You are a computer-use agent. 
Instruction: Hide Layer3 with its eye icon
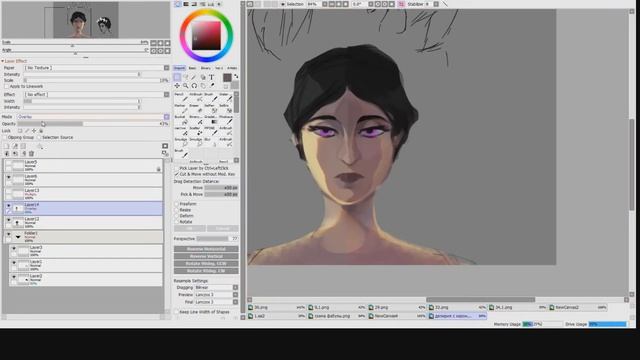tap(14, 249)
